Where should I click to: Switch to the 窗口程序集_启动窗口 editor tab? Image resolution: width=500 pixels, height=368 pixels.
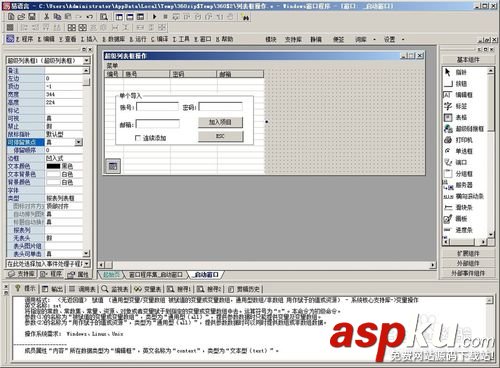[x=156, y=275]
